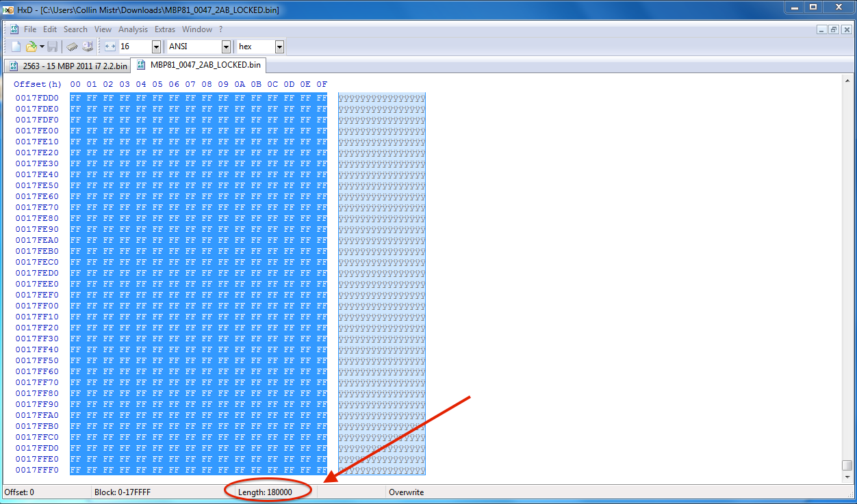
Task: Open the Edit menu
Action: (x=50, y=29)
